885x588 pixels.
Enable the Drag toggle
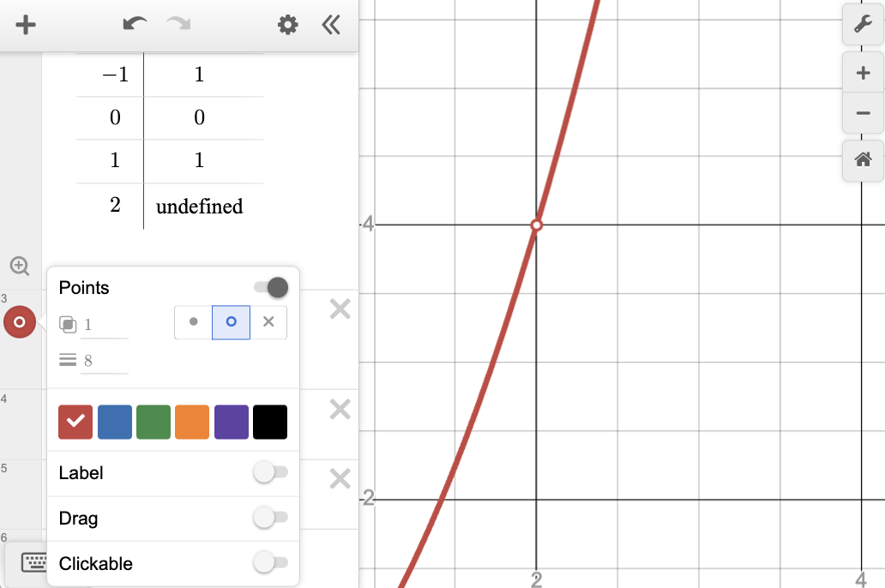270,518
